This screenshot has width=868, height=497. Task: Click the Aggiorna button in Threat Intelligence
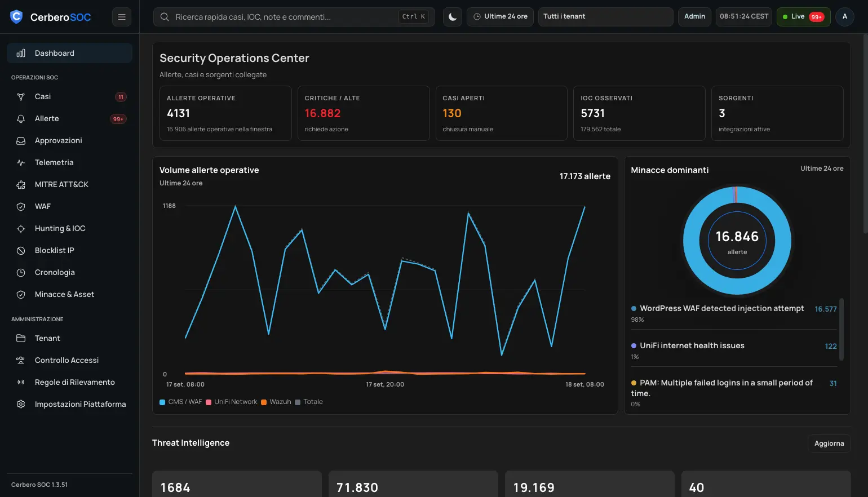tap(829, 443)
